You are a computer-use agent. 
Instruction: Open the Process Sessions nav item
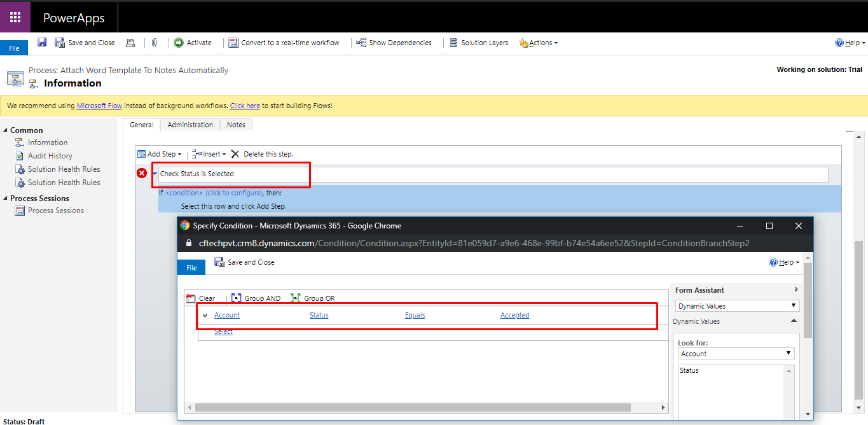(x=55, y=211)
